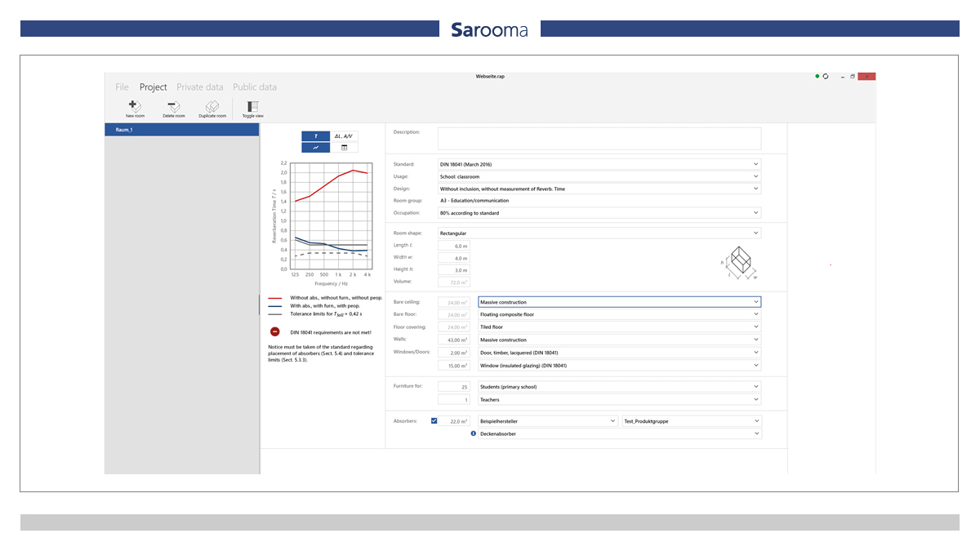980x551 pixels.
Task: Click the Sarooma logo in header
Action: pos(489,29)
